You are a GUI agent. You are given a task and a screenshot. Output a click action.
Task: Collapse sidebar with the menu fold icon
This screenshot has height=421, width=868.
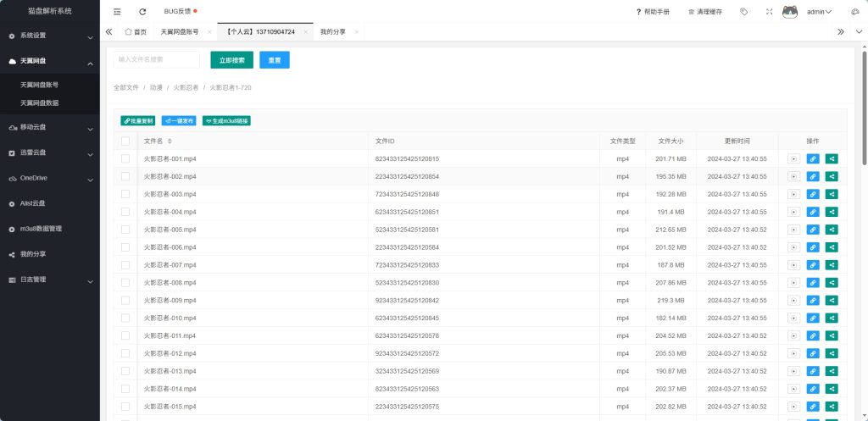pyautogui.click(x=117, y=12)
